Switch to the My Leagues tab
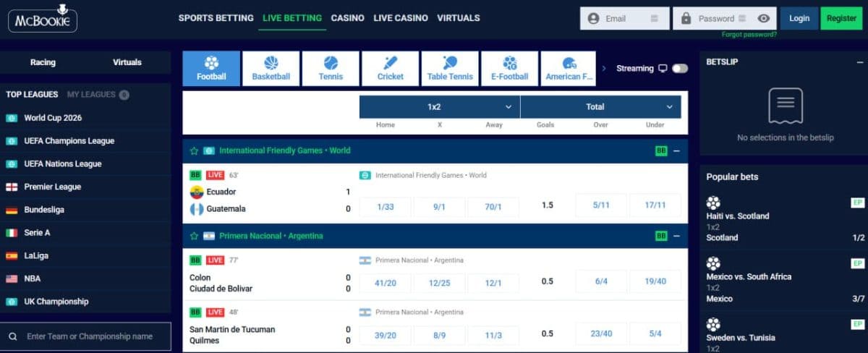The image size is (868, 353). 98,95
